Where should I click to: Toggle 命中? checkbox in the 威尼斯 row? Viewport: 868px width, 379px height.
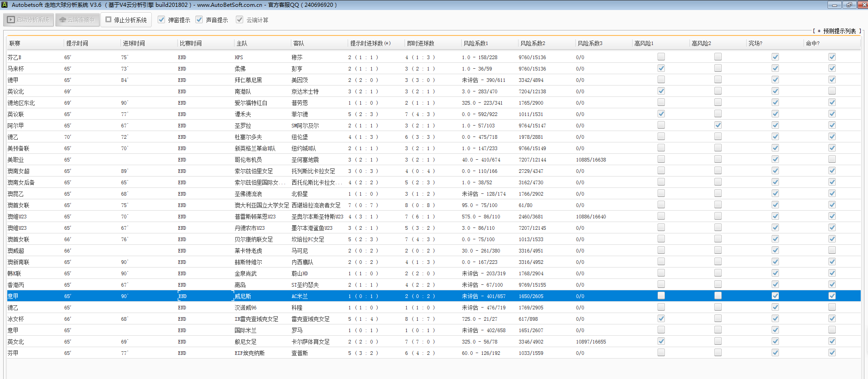(832, 296)
